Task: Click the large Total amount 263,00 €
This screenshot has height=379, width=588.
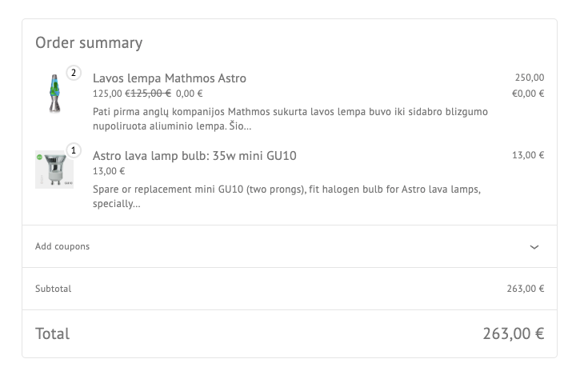Action: click(x=513, y=333)
